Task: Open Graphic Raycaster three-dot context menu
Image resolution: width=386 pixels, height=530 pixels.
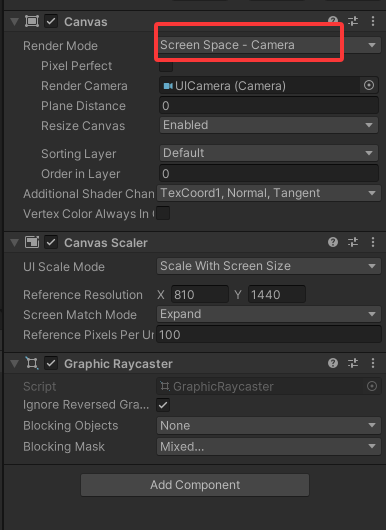Action: coord(373,363)
